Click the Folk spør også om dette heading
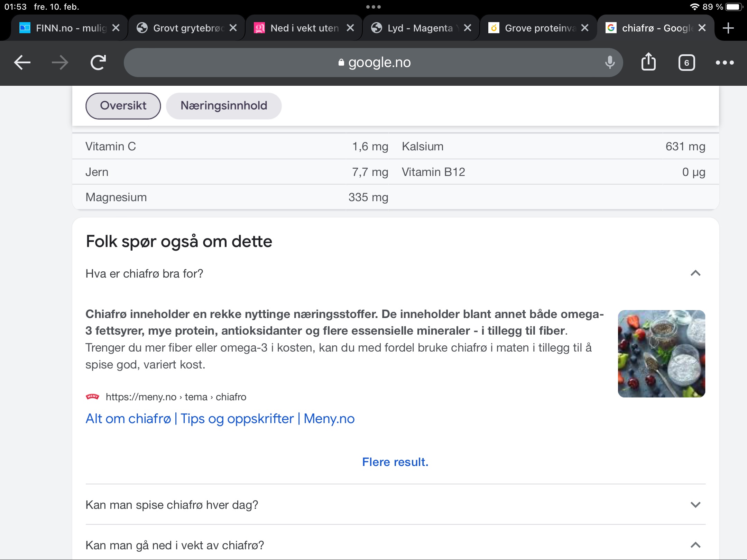This screenshot has height=560, width=747. (x=179, y=241)
